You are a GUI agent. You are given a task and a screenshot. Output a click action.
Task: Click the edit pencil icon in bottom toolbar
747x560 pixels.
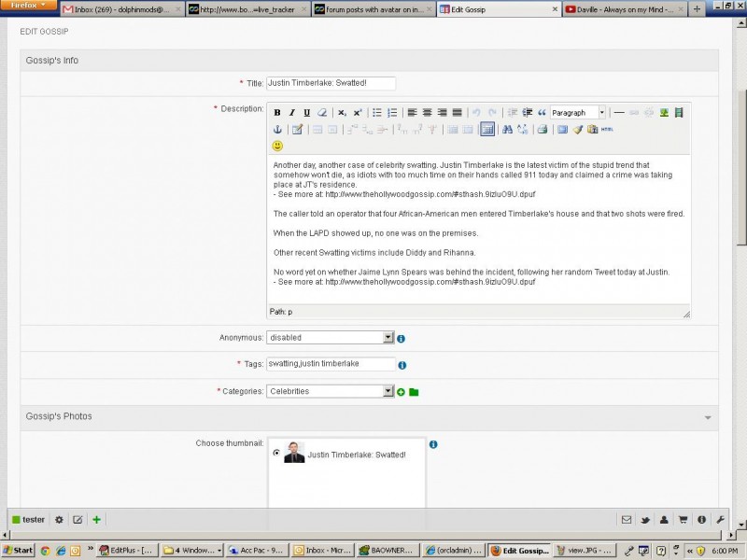[x=78, y=520]
